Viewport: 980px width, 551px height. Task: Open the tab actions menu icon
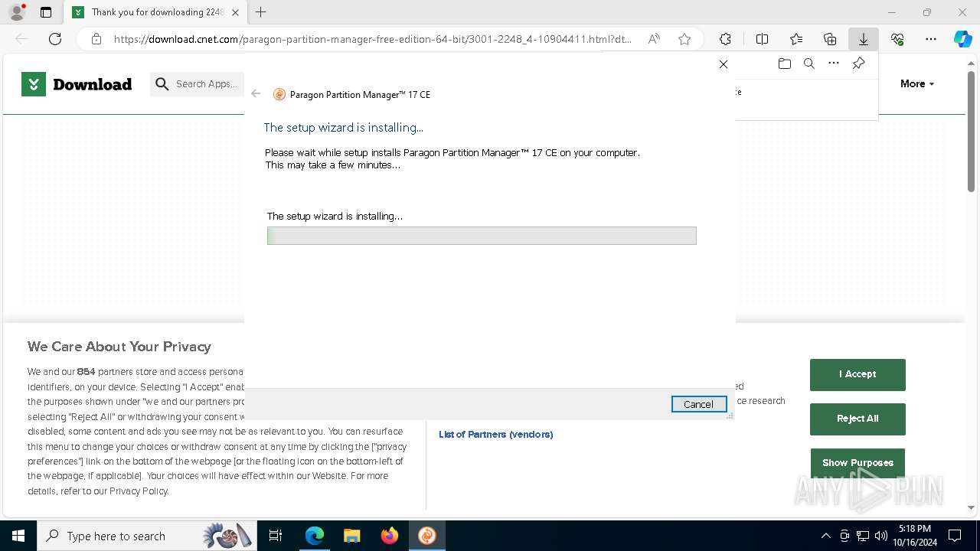pyautogui.click(x=46, y=12)
